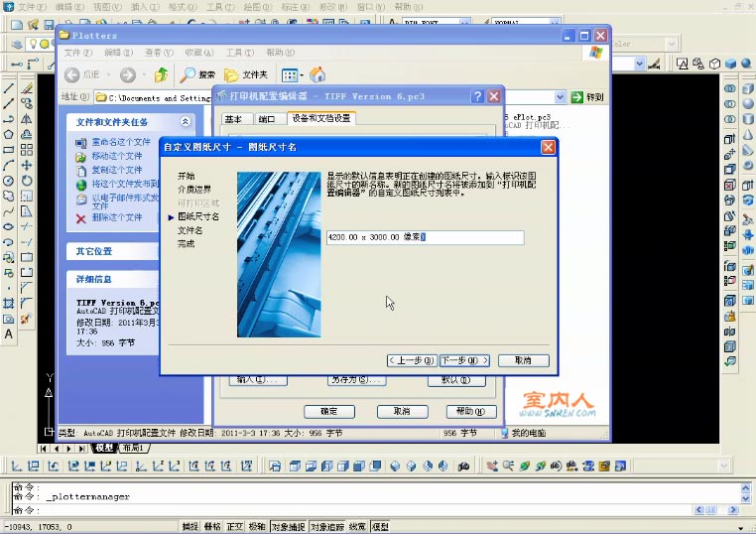Click 取消 in the paper size wizard
756x534 pixels.
[x=523, y=360]
